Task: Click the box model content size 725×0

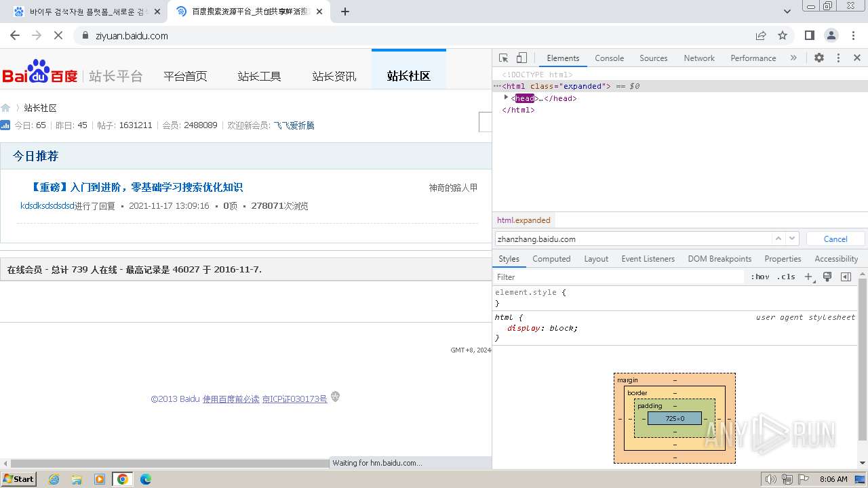Action: pyautogui.click(x=675, y=418)
